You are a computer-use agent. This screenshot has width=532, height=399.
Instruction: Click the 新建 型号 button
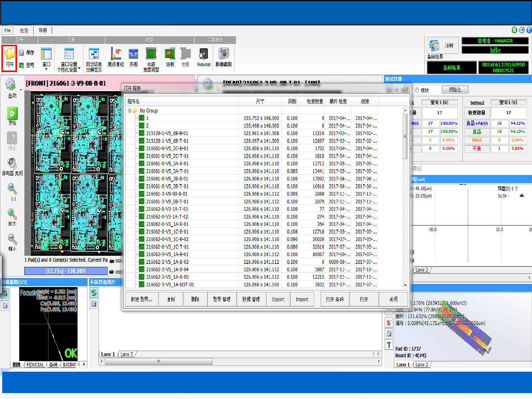[141, 299]
